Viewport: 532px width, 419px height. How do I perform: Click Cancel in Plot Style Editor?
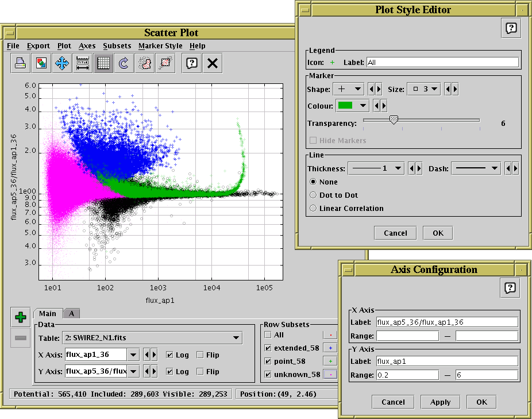pyautogui.click(x=395, y=233)
